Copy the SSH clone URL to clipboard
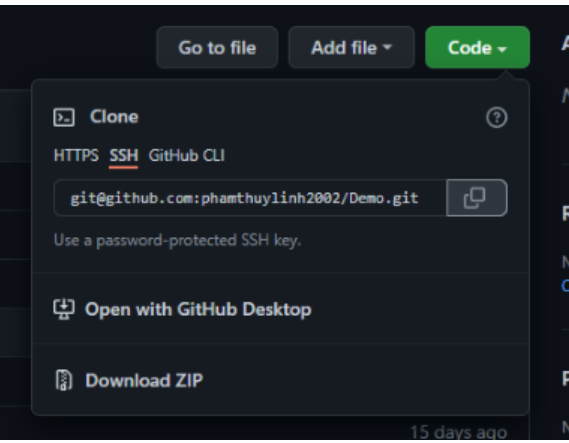This screenshot has width=569, height=443. pyautogui.click(x=476, y=198)
